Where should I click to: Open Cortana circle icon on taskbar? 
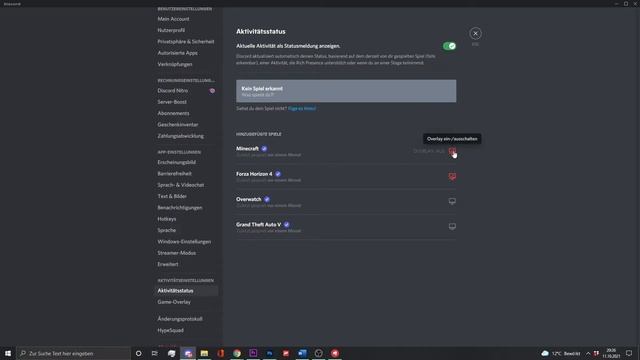(138, 353)
